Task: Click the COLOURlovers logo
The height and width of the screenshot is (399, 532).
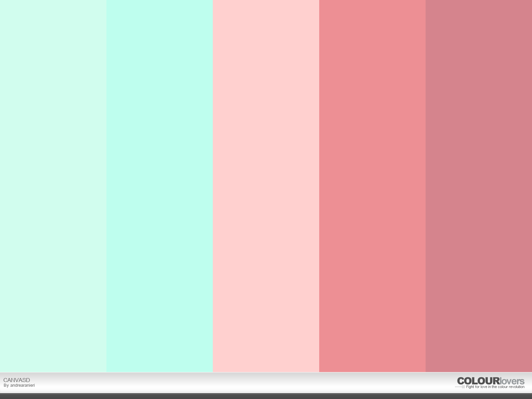Action: 491,381
